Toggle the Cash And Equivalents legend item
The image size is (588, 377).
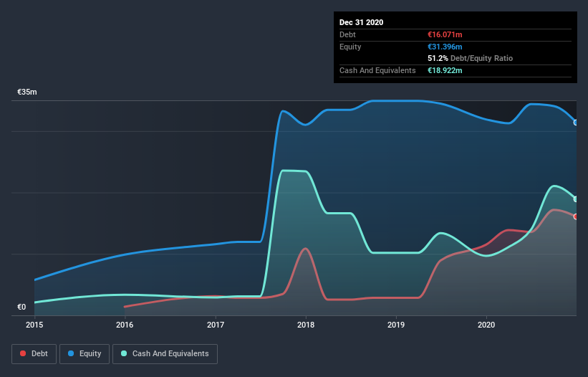(x=165, y=354)
